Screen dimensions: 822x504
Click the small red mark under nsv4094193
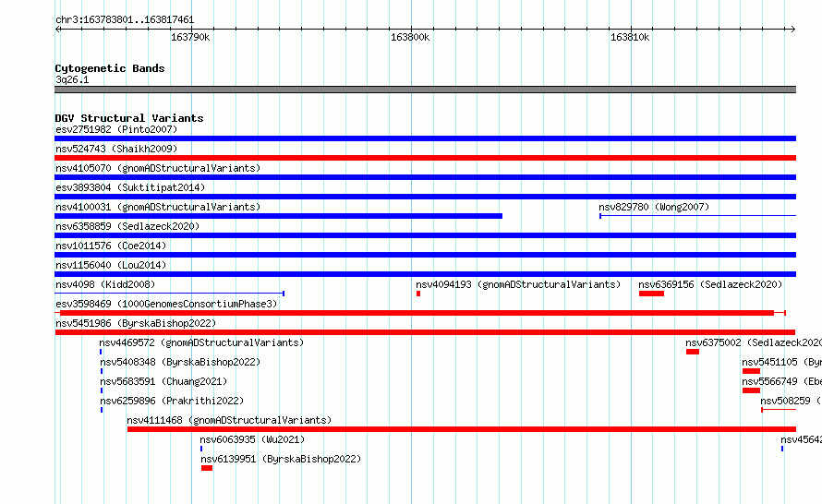click(418, 294)
